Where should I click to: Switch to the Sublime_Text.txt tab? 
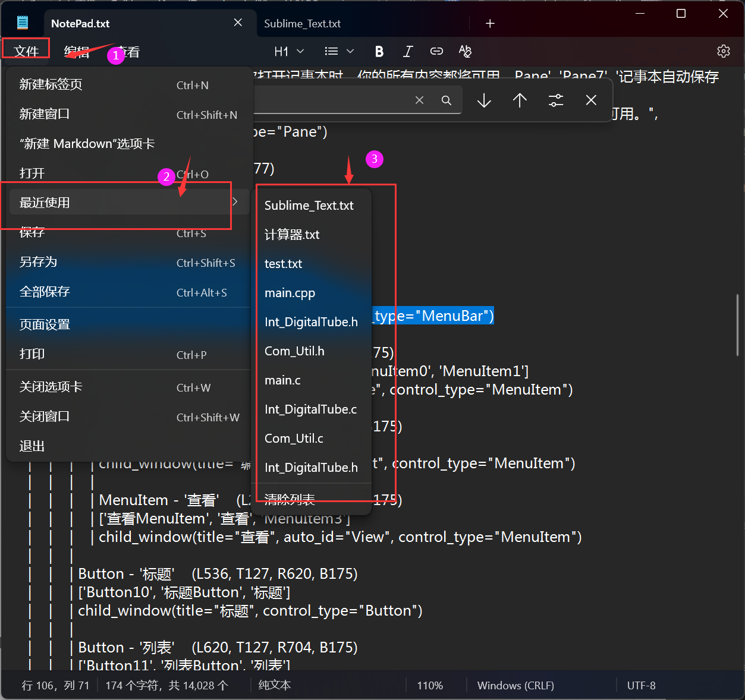click(303, 24)
